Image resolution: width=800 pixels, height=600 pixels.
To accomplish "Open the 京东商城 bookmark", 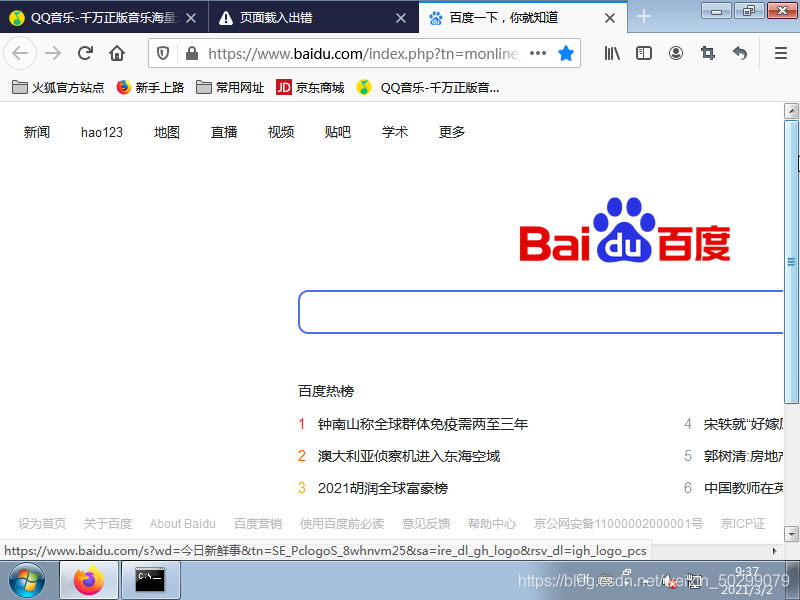I will click(310, 88).
